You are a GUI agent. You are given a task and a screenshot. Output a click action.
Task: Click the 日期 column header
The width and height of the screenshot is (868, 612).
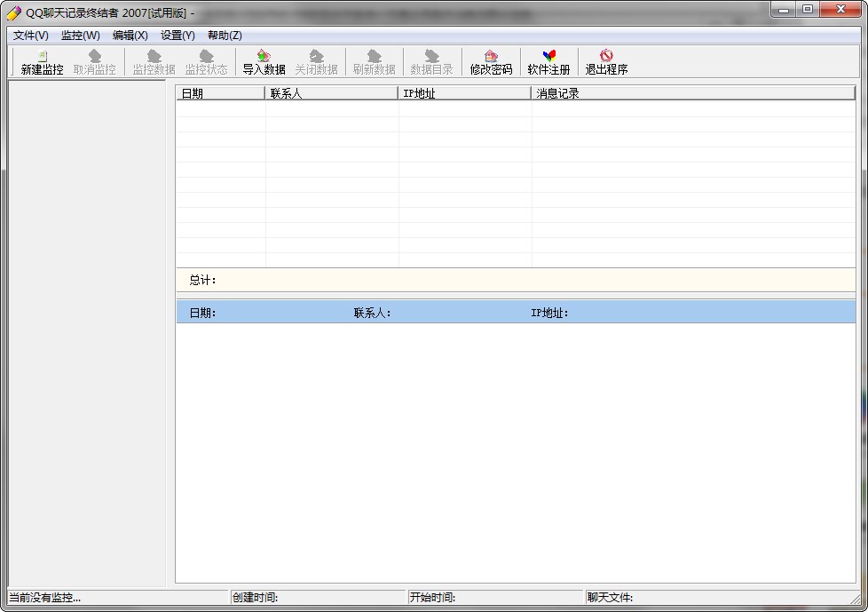click(x=220, y=92)
